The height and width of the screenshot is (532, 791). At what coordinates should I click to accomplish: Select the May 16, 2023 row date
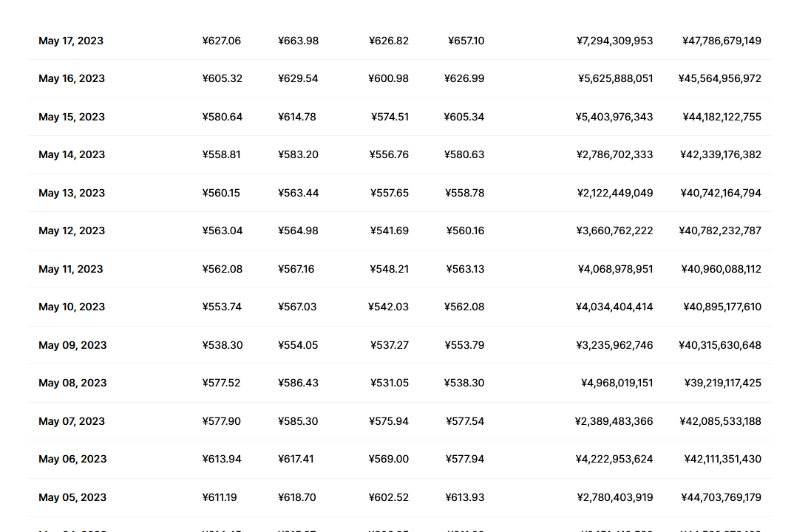pyautogui.click(x=72, y=78)
